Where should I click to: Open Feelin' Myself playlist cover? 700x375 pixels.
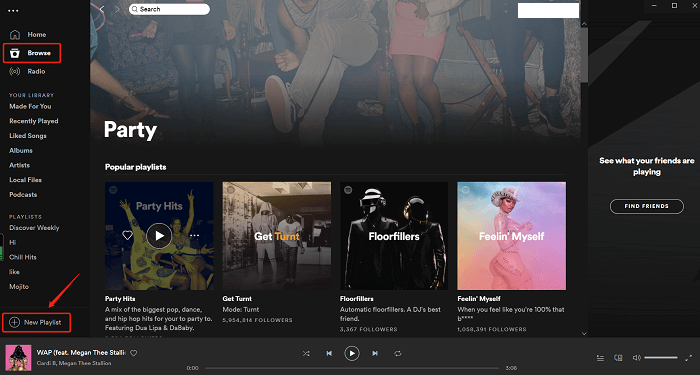(512, 236)
